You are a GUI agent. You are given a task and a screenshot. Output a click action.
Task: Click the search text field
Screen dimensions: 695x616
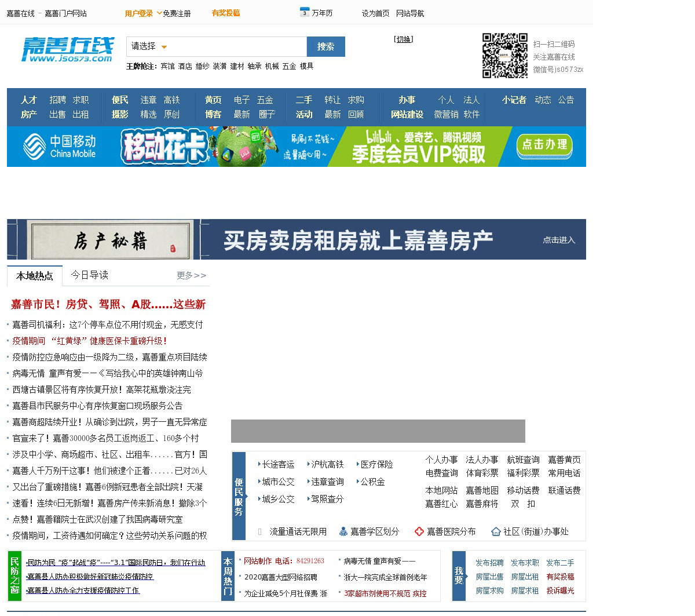coord(237,46)
